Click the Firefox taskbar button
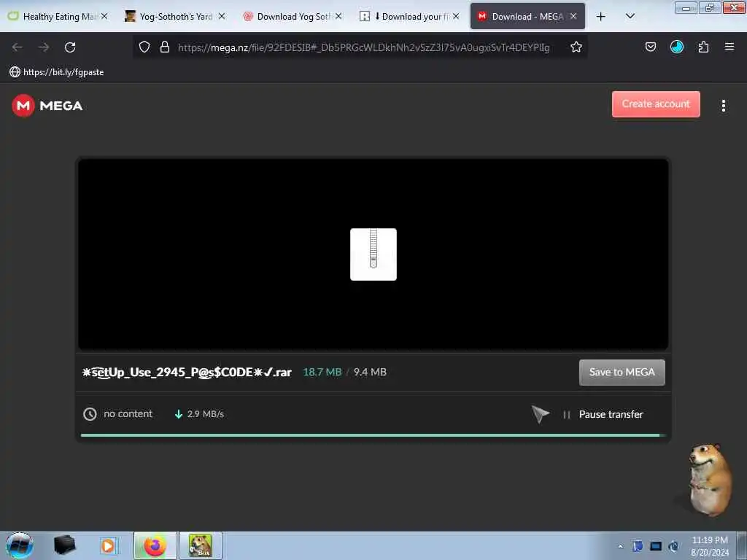The height and width of the screenshot is (560, 747). [155, 545]
